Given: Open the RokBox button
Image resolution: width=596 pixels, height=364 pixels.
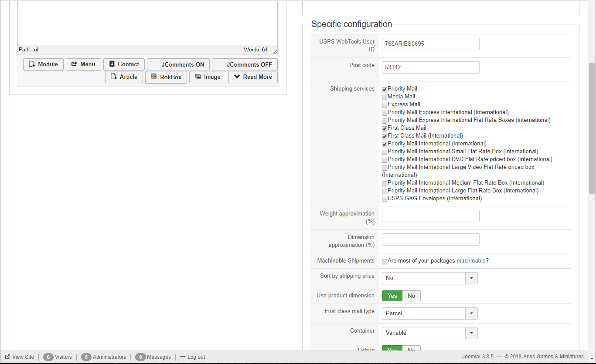Looking at the screenshot, I should [166, 77].
